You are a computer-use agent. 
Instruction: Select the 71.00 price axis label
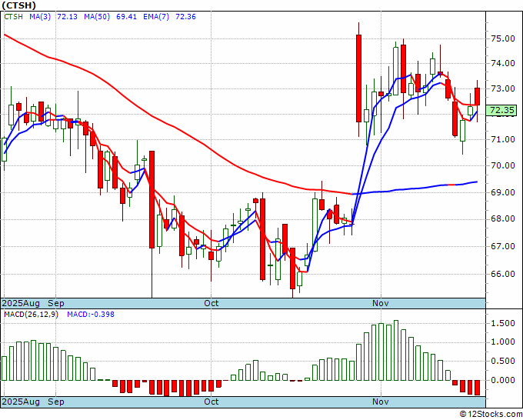[503, 139]
